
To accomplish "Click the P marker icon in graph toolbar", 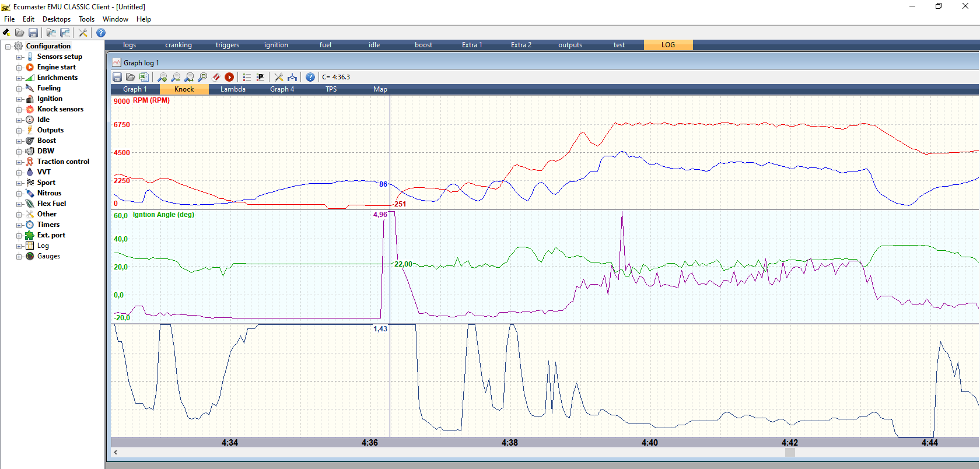I will click(x=260, y=77).
